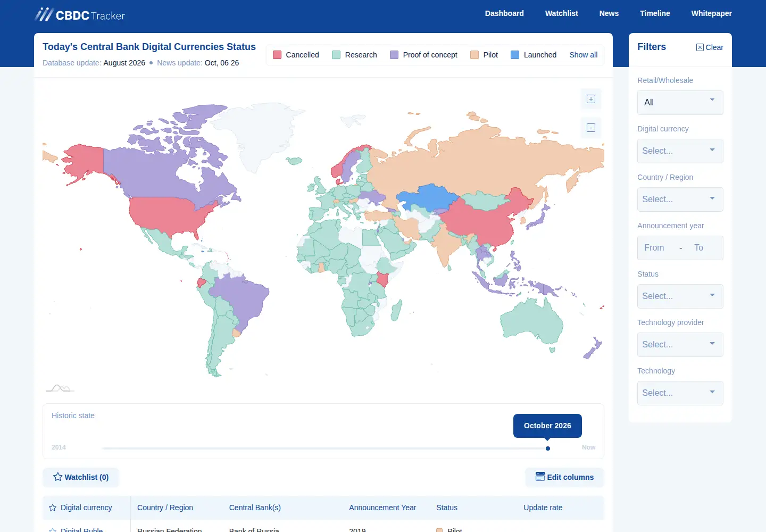Click the October 2026 tooltip label
Image resolution: width=766 pixels, height=532 pixels.
tap(547, 426)
